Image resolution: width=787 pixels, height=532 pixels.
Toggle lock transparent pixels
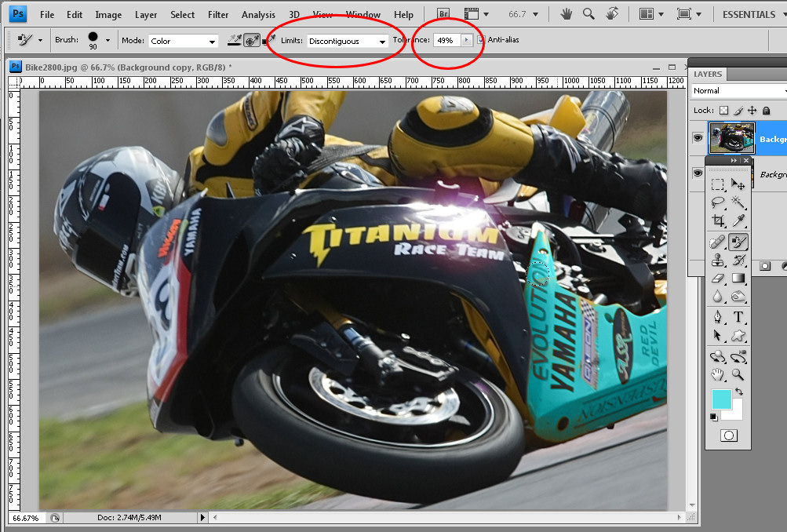click(723, 111)
